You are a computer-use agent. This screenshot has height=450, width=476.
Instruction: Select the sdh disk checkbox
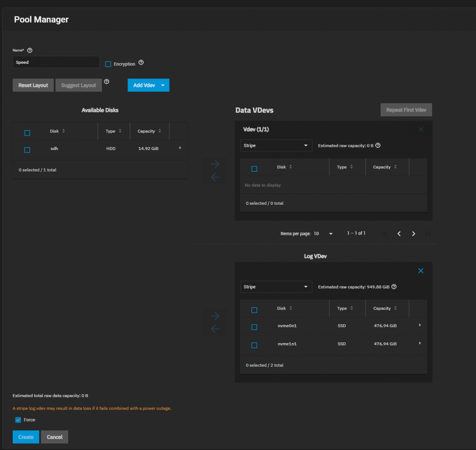(27, 150)
